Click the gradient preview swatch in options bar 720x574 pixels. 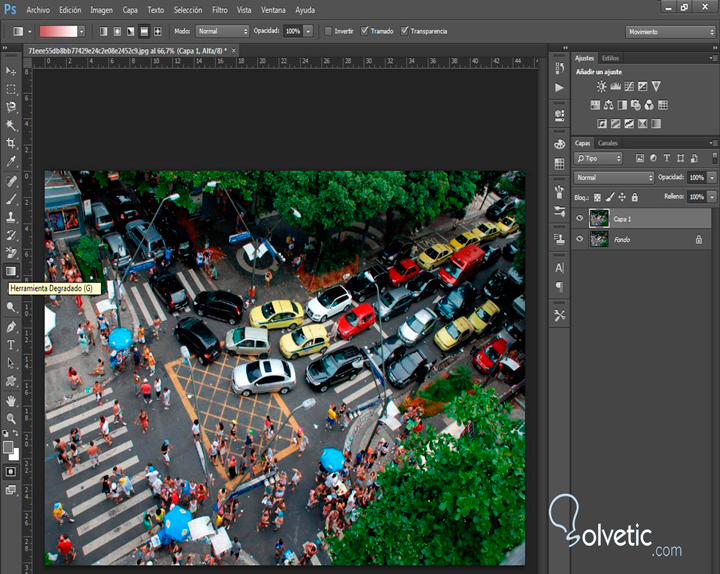click(59, 31)
